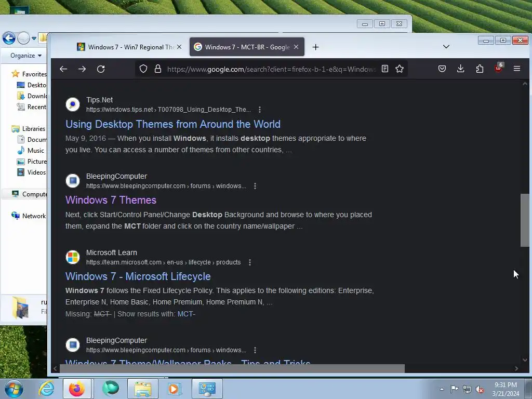Image resolution: width=532 pixels, height=399 pixels.
Task: Launch Internet Explorer from taskbar
Action: click(46, 389)
